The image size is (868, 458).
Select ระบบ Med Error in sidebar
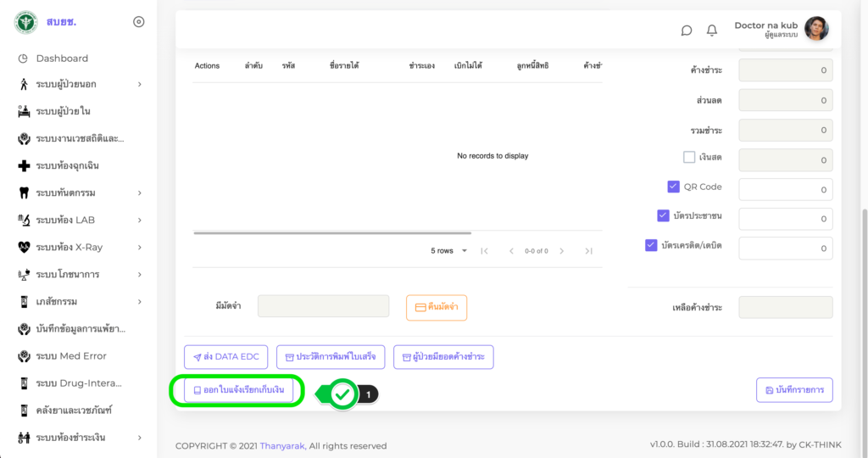(x=70, y=356)
